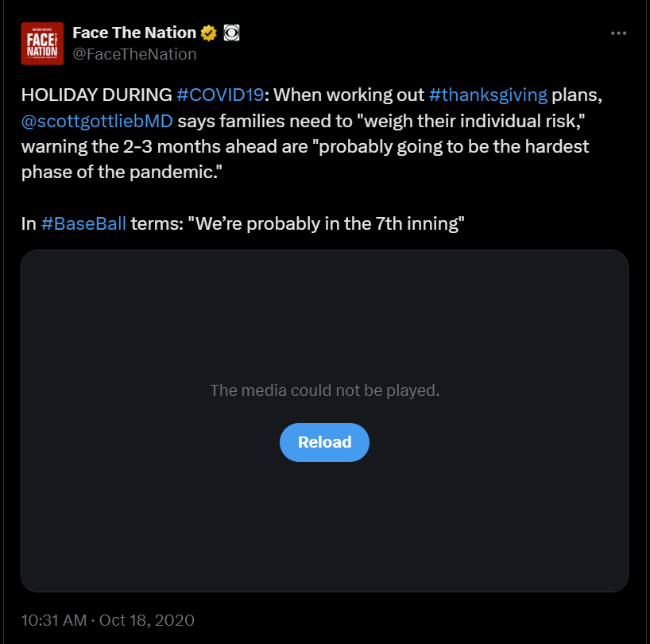Open the #BaseBall hashtag
Screen dimensions: 650x644
click(83, 223)
